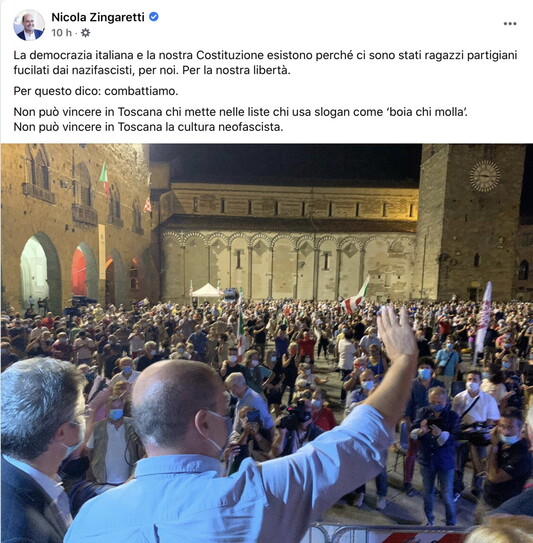Select the paragraph starting "La democrazia italiana"

265,63
